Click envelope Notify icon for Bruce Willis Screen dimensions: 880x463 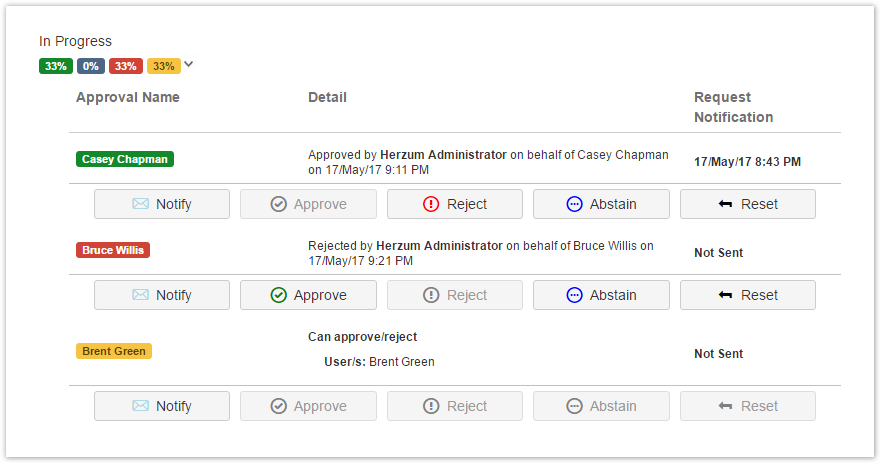point(140,295)
